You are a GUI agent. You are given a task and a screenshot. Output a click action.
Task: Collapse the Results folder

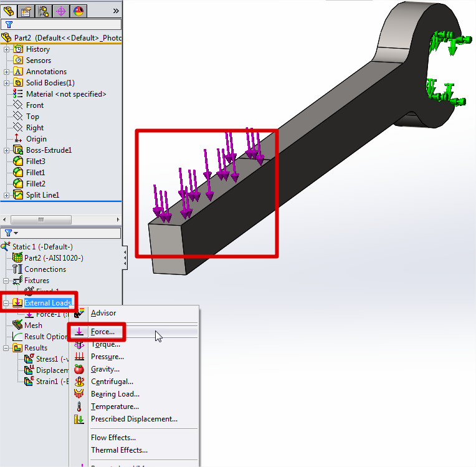pyautogui.click(x=6, y=347)
